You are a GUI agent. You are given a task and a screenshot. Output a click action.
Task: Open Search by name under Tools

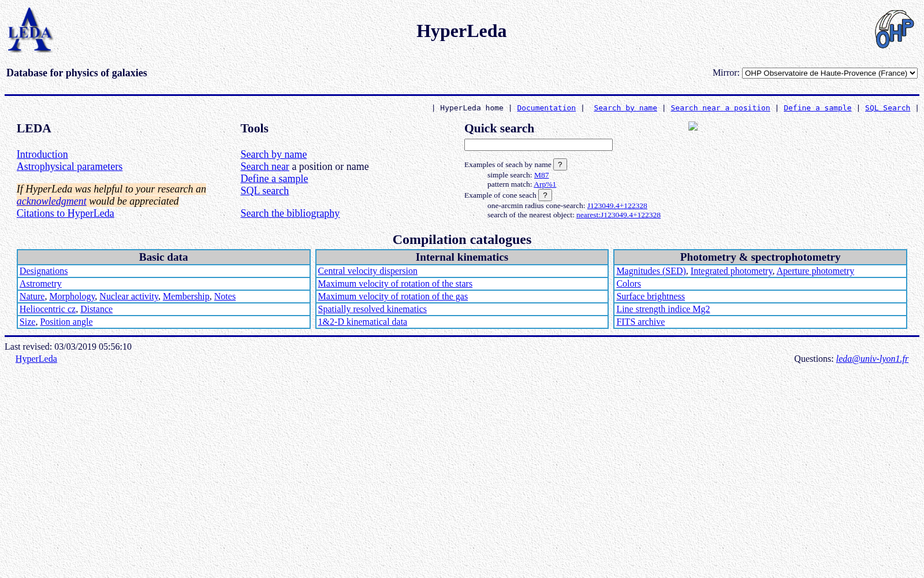274,154
